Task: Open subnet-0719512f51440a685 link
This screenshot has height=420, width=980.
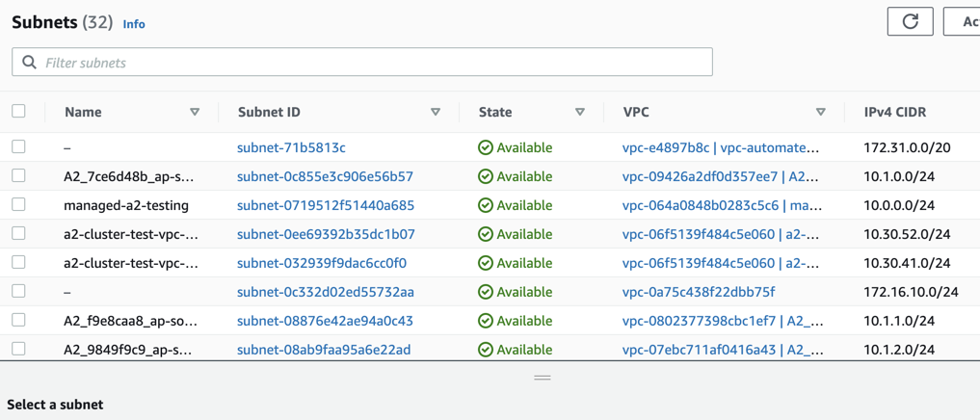Action: point(326,205)
